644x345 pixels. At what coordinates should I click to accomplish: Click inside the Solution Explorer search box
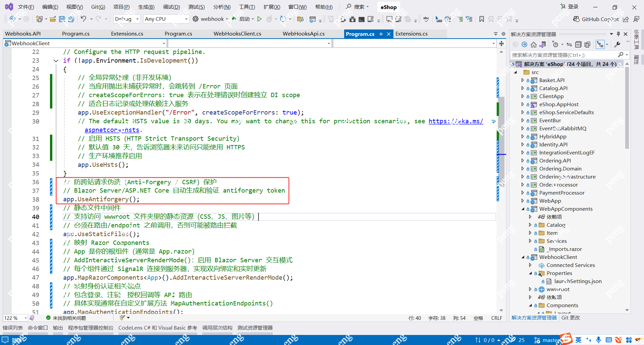pyautogui.click(x=564, y=55)
